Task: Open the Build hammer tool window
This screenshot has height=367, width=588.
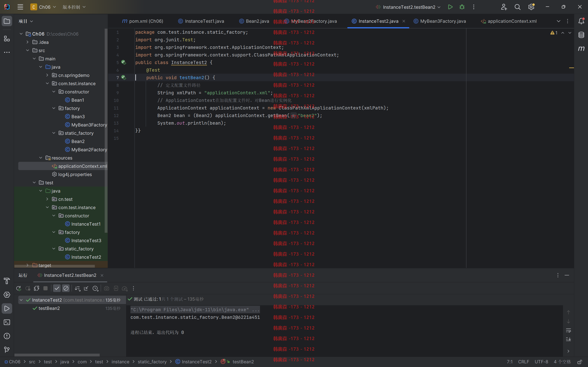Action: pyautogui.click(x=7, y=281)
